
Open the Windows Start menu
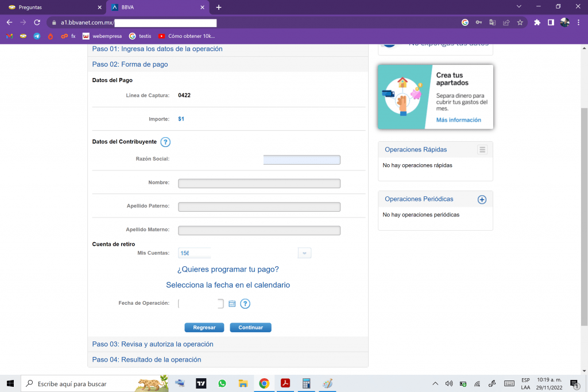click(10, 383)
